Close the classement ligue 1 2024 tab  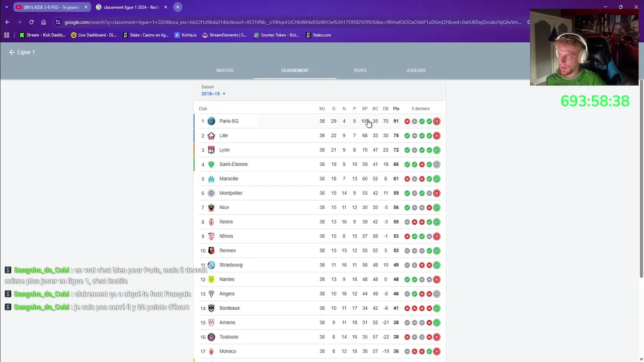(x=166, y=7)
